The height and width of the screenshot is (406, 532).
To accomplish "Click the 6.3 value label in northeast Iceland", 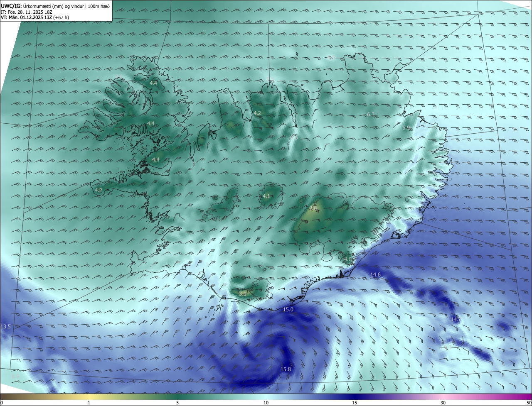I will point(371,114).
